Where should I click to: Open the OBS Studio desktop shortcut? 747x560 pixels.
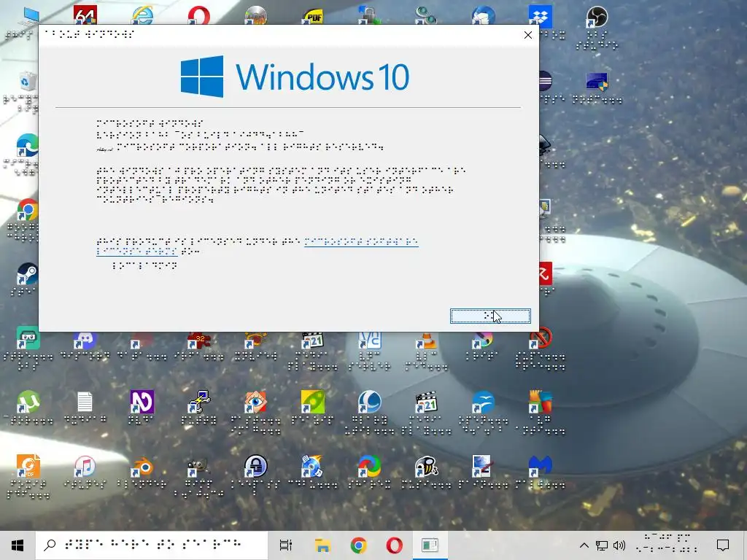[597, 17]
